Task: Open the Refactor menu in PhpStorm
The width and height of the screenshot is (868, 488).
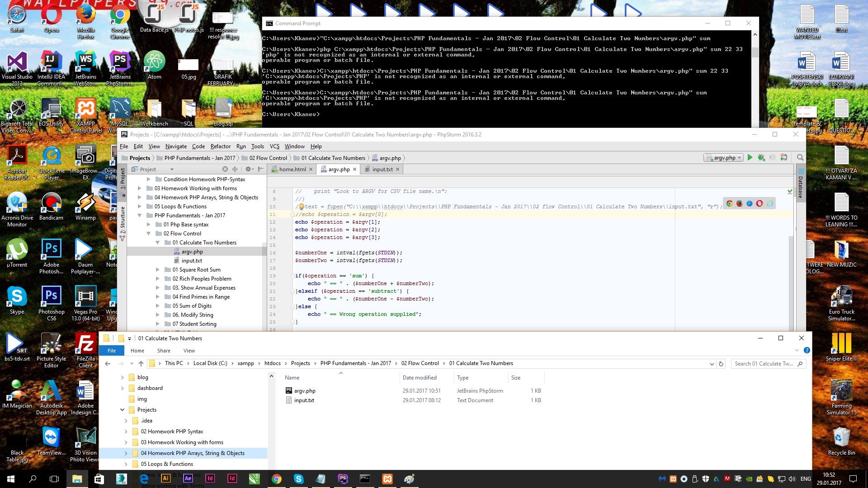Action: click(221, 146)
